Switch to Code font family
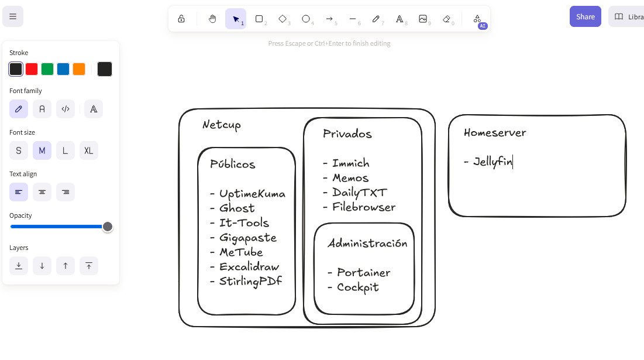644x360 pixels. 66,109
